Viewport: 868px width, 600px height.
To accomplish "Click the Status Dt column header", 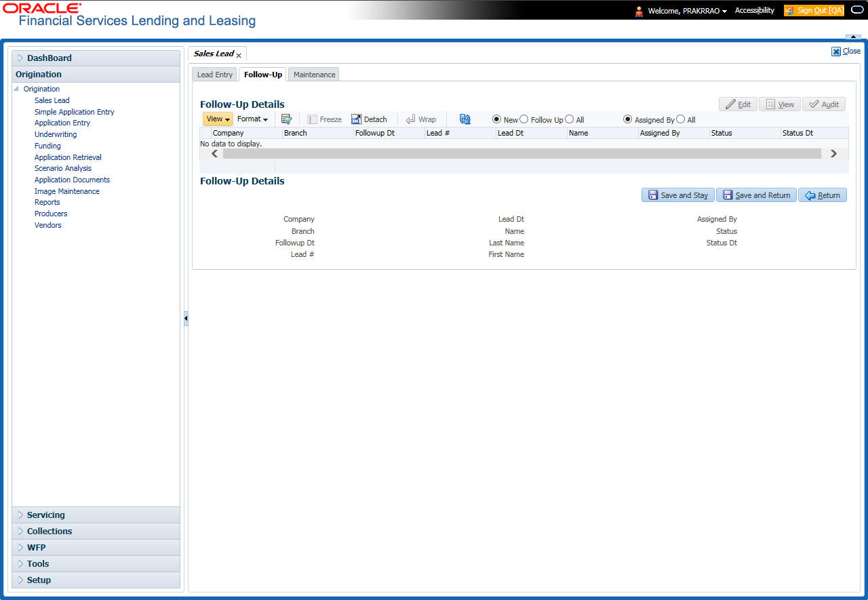I will [814, 133].
